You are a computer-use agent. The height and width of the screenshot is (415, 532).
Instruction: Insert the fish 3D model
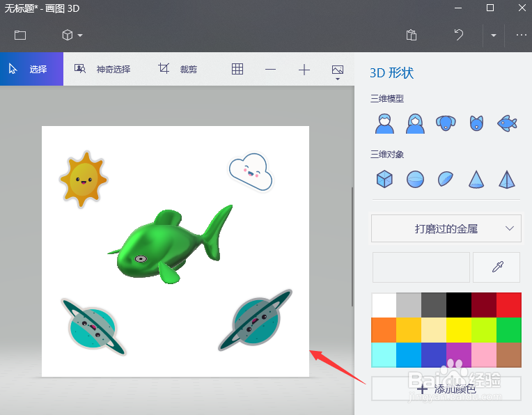pos(507,123)
